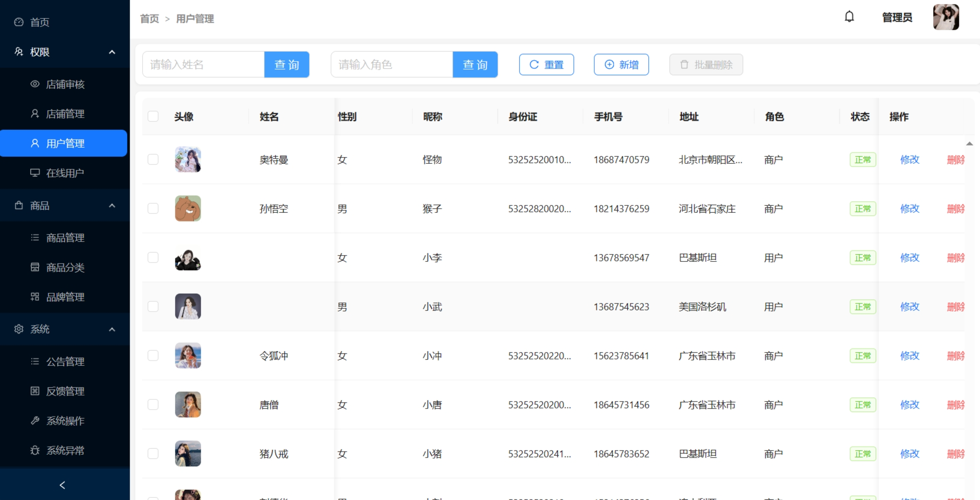Click 查询 button next to name field
Image resolution: width=980 pixels, height=500 pixels.
[x=286, y=65]
